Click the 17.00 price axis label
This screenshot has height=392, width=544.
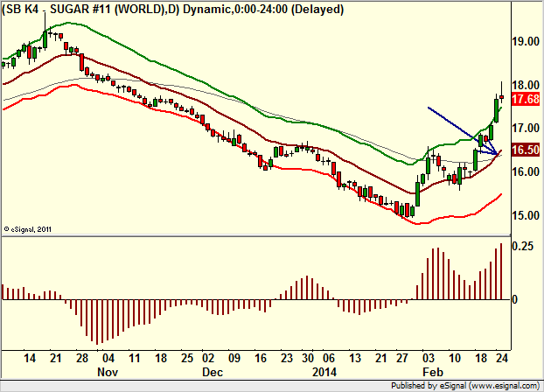526,128
